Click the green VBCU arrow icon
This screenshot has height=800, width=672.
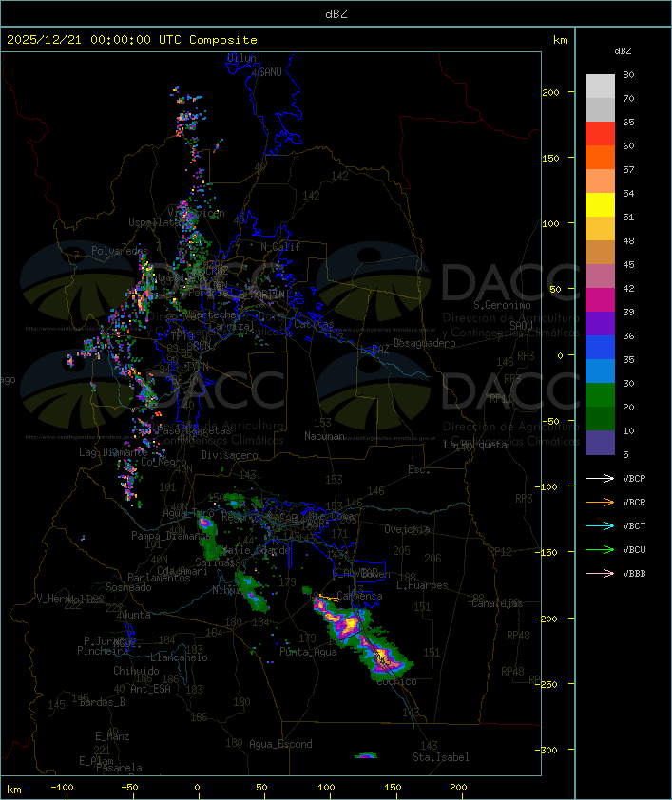point(600,549)
